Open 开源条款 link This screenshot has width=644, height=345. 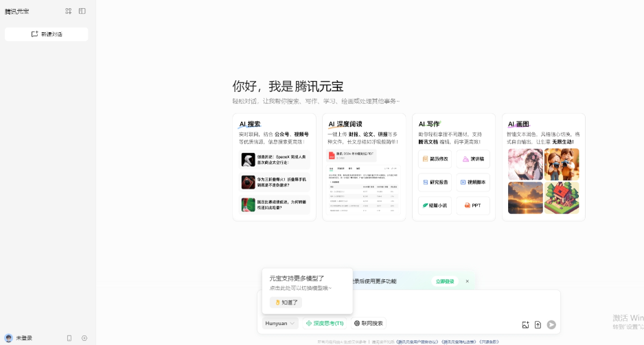coord(489,342)
